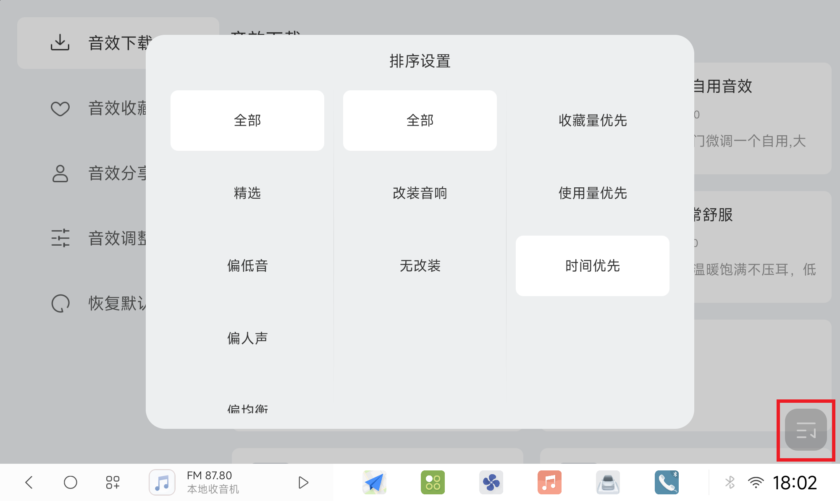Viewport: 840px width, 504px height.
Task: Select 改装音响 in the second column
Action: [x=420, y=193]
